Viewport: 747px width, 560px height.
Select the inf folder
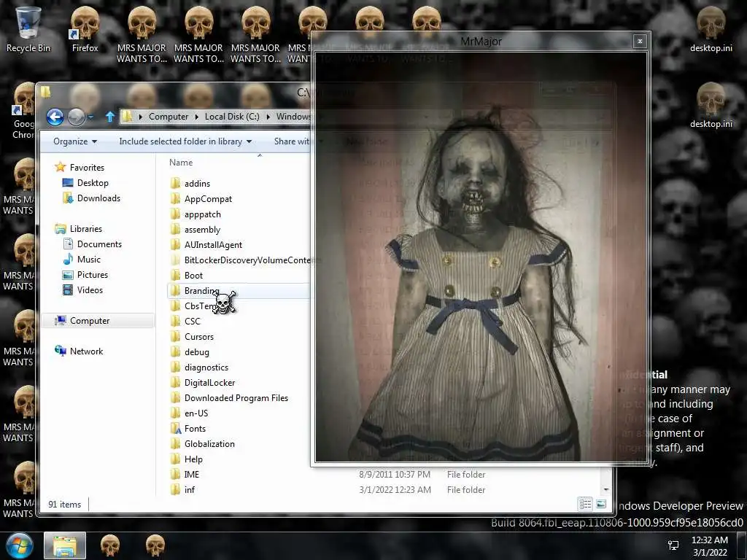coord(182,489)
